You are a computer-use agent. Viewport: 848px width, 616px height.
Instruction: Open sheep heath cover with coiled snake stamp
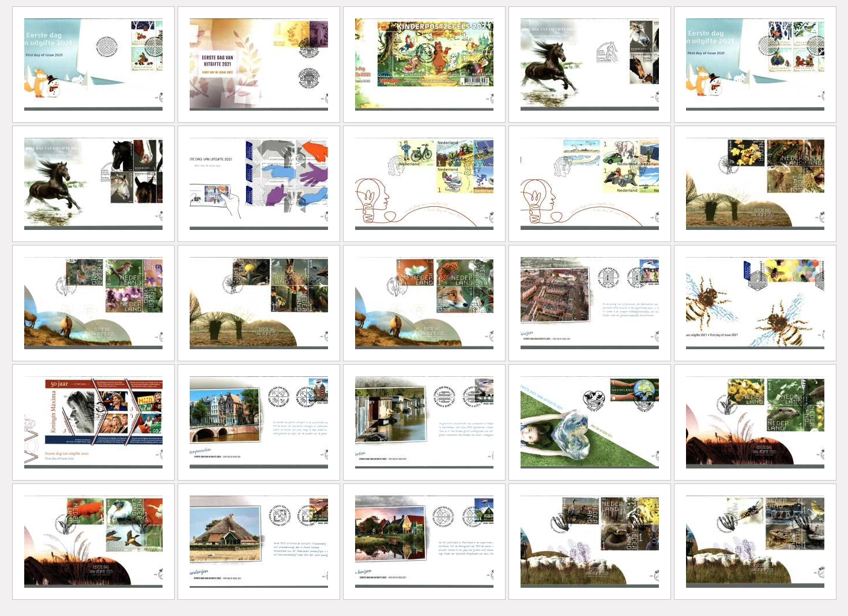point(590,542)
